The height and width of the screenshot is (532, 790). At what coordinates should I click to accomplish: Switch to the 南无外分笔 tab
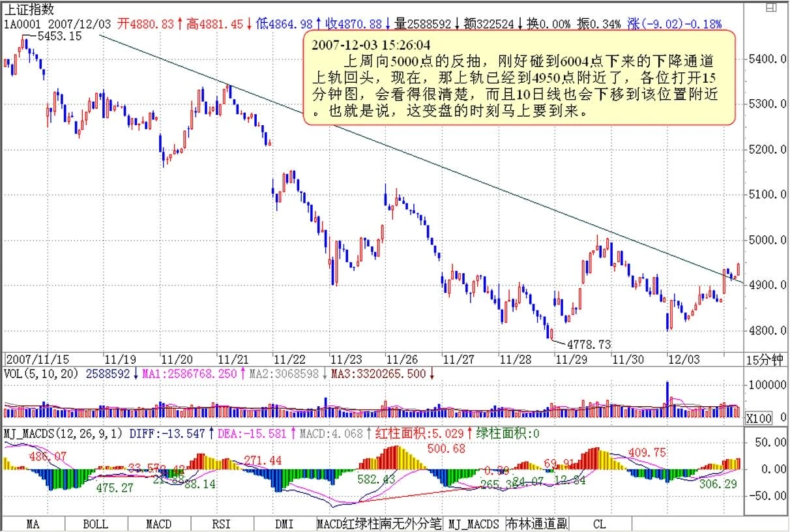[410, 524]
